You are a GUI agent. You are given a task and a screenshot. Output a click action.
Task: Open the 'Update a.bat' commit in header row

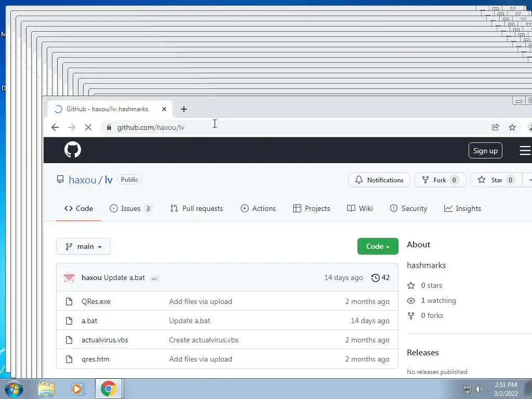coord(124,277)
